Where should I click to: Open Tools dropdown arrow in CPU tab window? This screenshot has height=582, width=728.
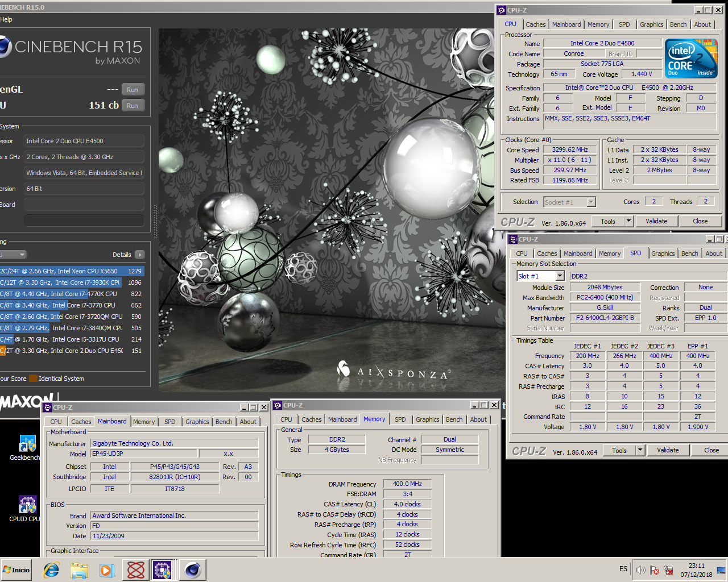[x=628, y=221]
